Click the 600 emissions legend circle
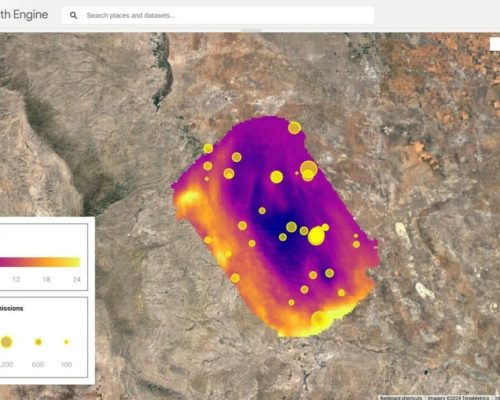The height and width of the screenshot is (400, 500). [x=38, y=342]
